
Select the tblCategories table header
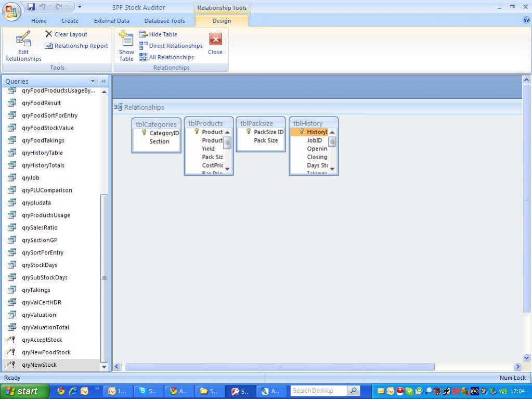tap(156, 124)
